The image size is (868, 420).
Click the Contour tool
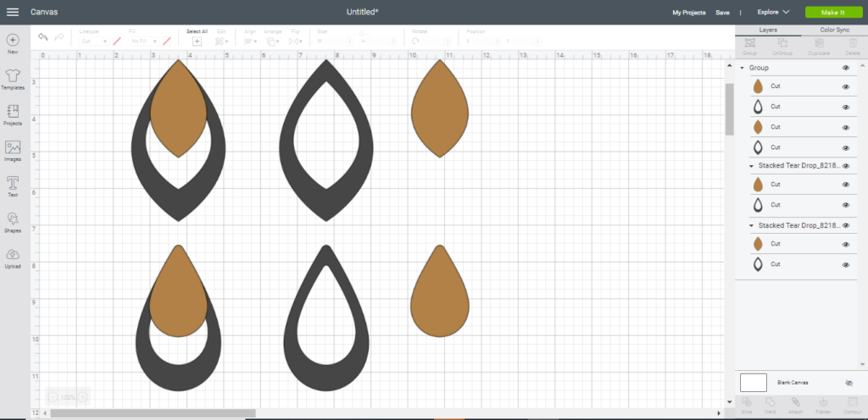[x=853, y=405]
